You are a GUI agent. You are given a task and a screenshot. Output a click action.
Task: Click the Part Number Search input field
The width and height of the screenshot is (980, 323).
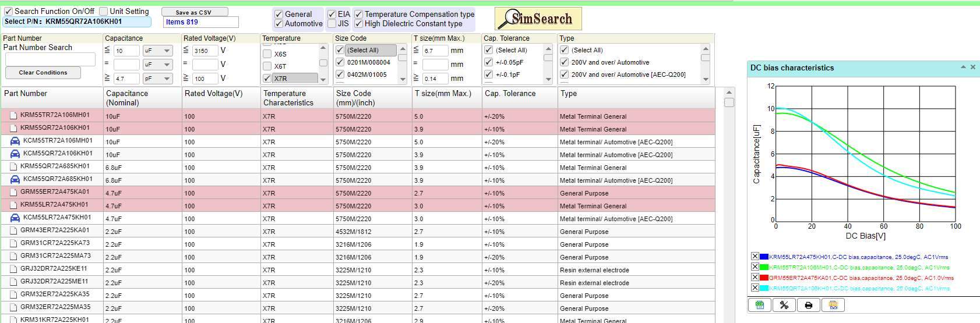point(50,59)
